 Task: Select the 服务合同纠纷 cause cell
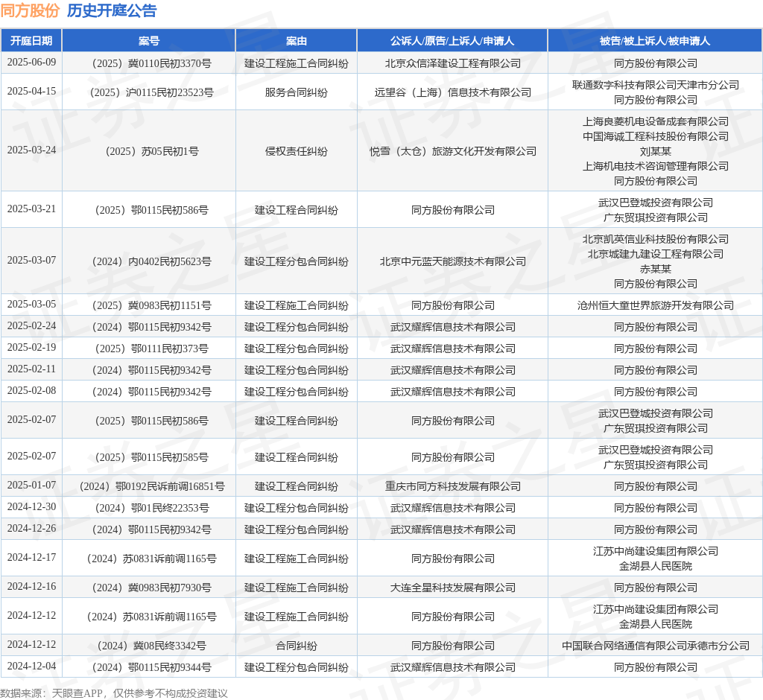[297, 92]
